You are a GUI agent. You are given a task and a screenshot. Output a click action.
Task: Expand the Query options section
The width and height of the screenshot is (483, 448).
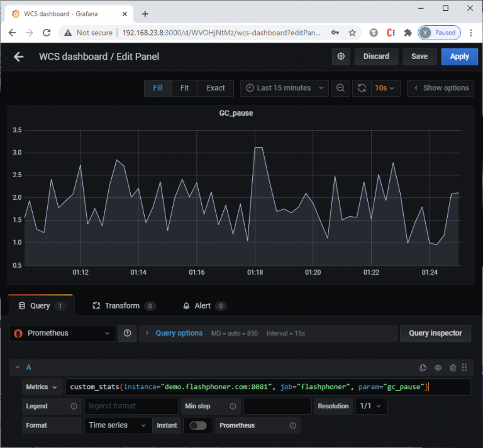[x=179, y=333]
